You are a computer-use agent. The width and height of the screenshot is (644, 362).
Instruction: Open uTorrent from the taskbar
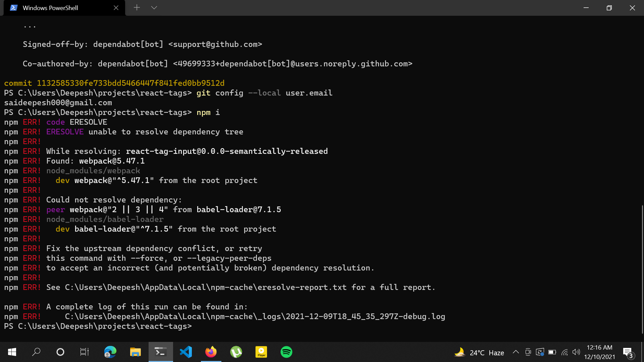pyautogui.click(x=236, y=352)
